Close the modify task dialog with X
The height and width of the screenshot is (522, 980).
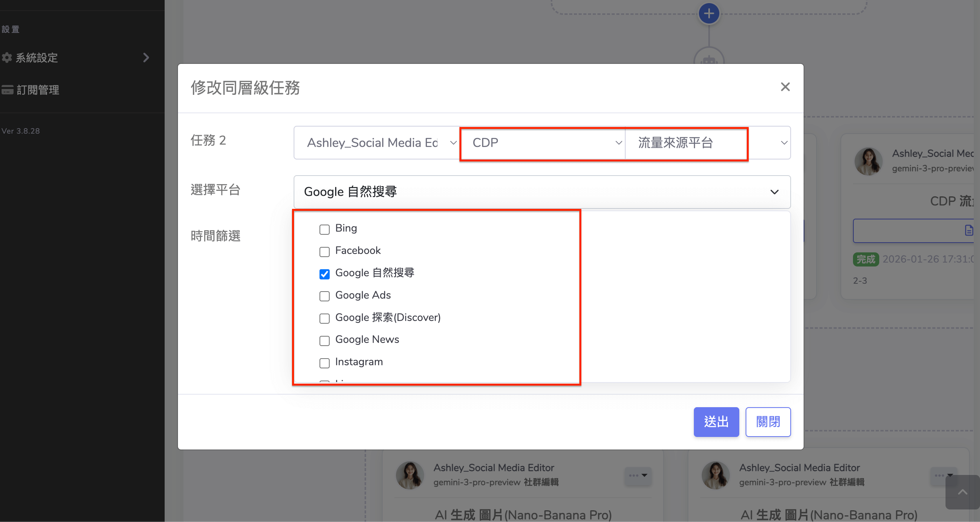785,87
